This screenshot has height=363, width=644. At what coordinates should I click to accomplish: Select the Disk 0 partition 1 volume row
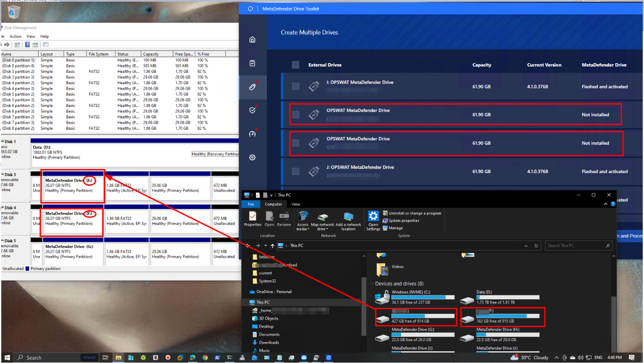coord(105,60)
